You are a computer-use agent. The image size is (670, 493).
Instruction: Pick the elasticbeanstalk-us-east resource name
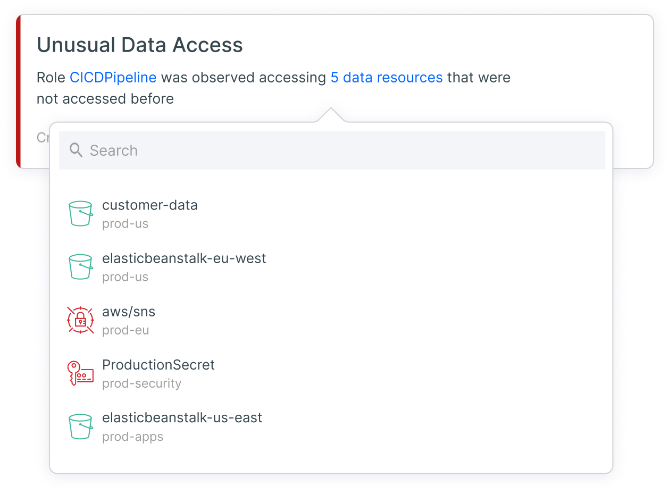[x=182, y=417]
